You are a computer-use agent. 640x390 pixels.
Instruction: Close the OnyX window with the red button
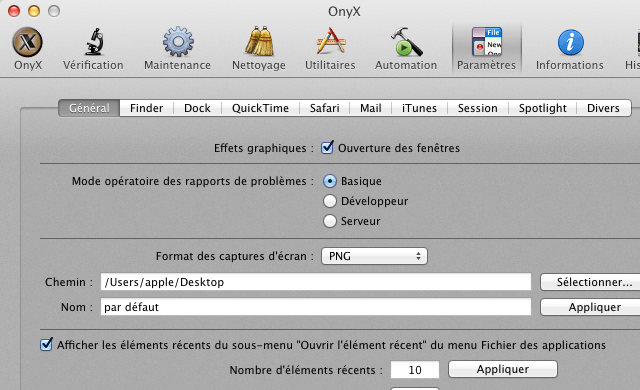[x=14, y=11]
